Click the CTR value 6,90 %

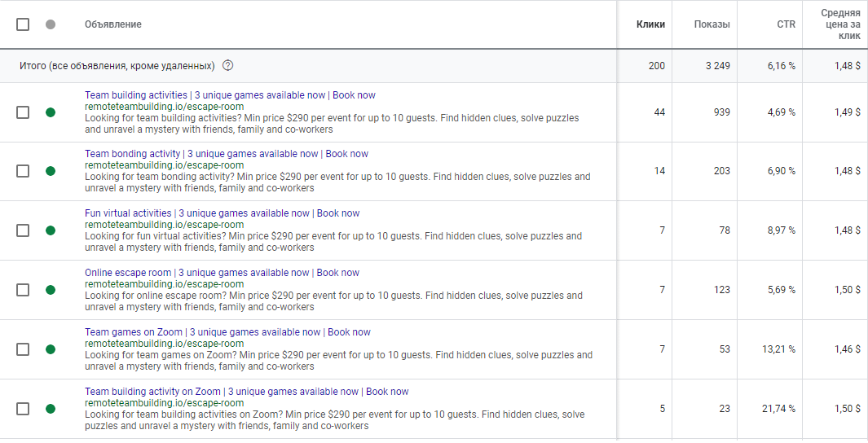(781, 171)
